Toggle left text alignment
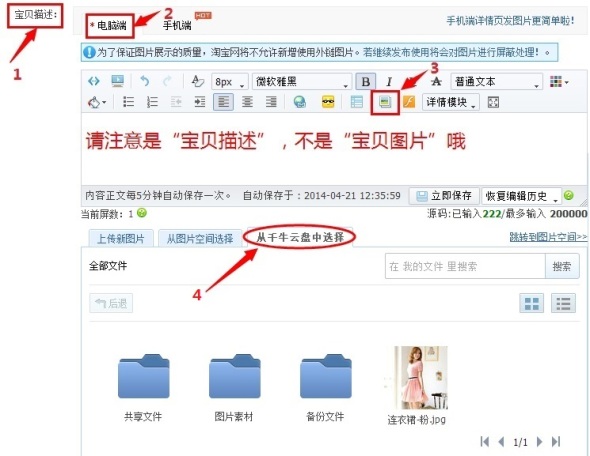This screenshot has height=456, width=590. coord(224,102)
